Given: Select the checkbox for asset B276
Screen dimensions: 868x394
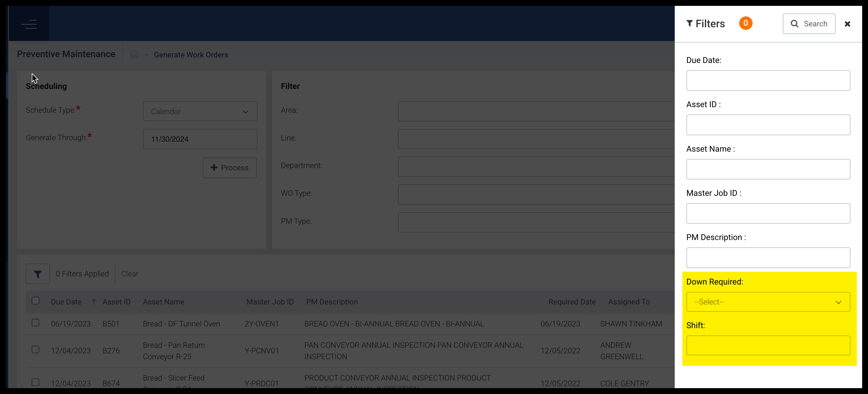Looking at the screenshot, I should (x=35, y=350).
